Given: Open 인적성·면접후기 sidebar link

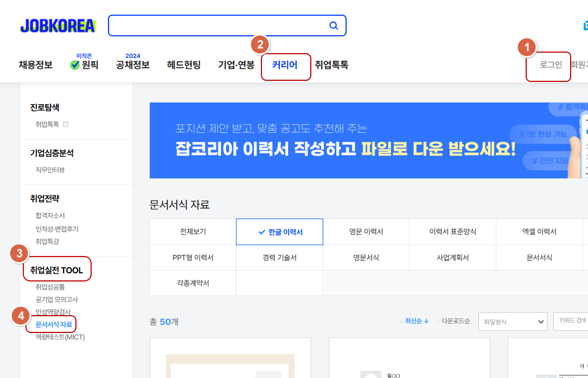Looking at the screenshot, I should (57, 229).
